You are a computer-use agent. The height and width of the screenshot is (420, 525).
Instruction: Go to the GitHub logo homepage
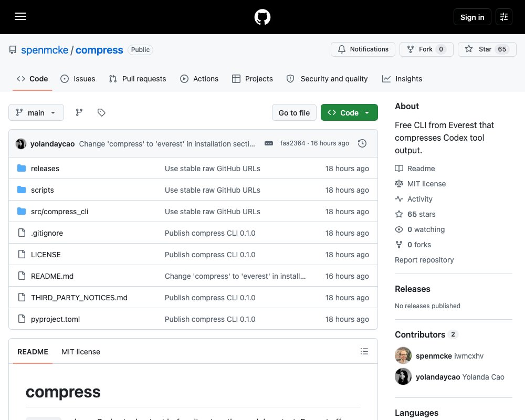tap(262, 17)
